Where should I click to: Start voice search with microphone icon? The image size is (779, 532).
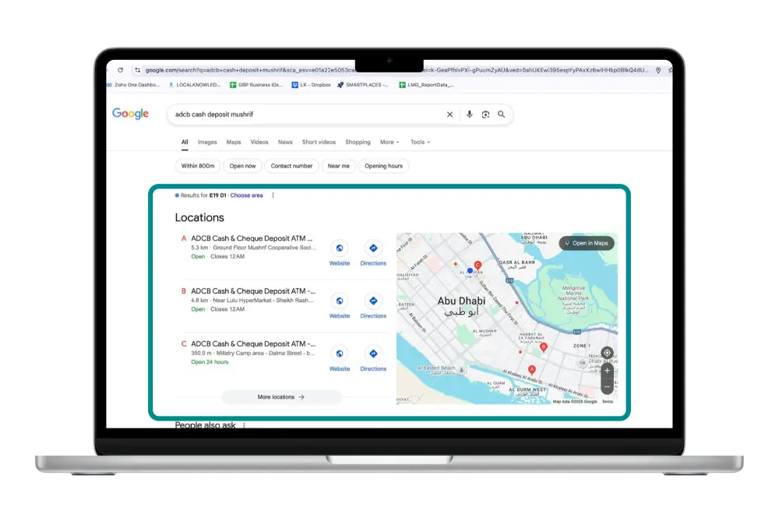[x=469, y=115]
